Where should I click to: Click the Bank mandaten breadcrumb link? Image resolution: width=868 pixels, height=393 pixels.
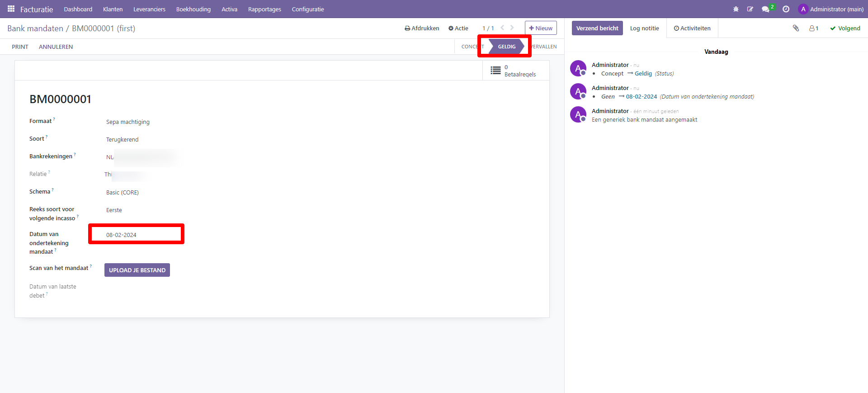click(35, 28)
